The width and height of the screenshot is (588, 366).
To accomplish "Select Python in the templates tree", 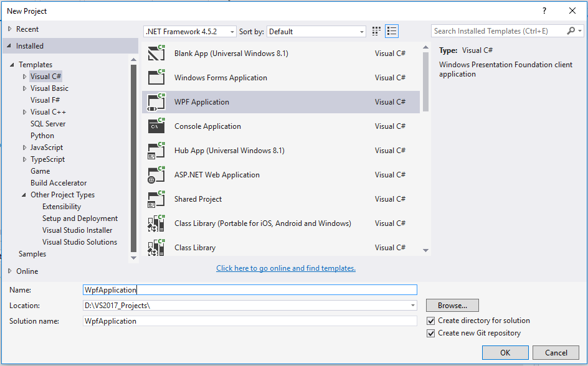I will [42, 136].
